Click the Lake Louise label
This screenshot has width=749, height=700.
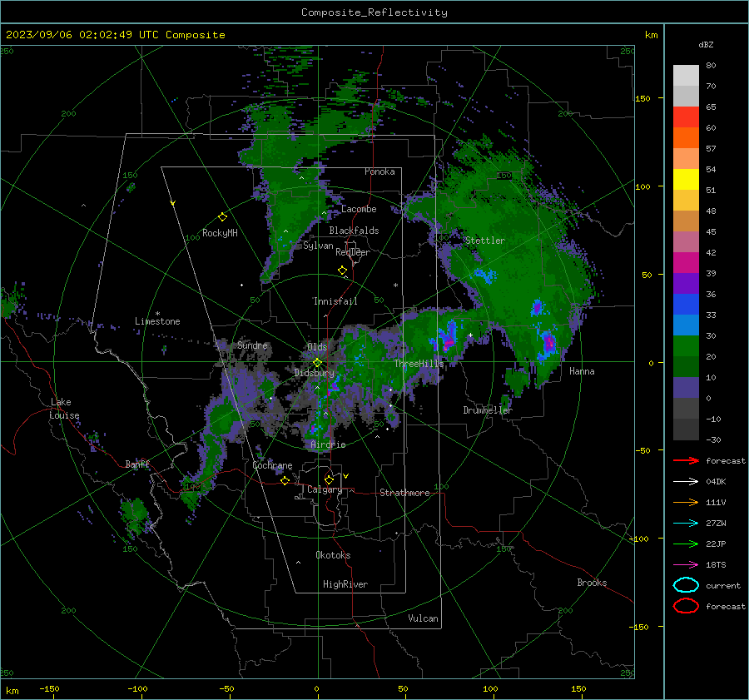[64, 409]
